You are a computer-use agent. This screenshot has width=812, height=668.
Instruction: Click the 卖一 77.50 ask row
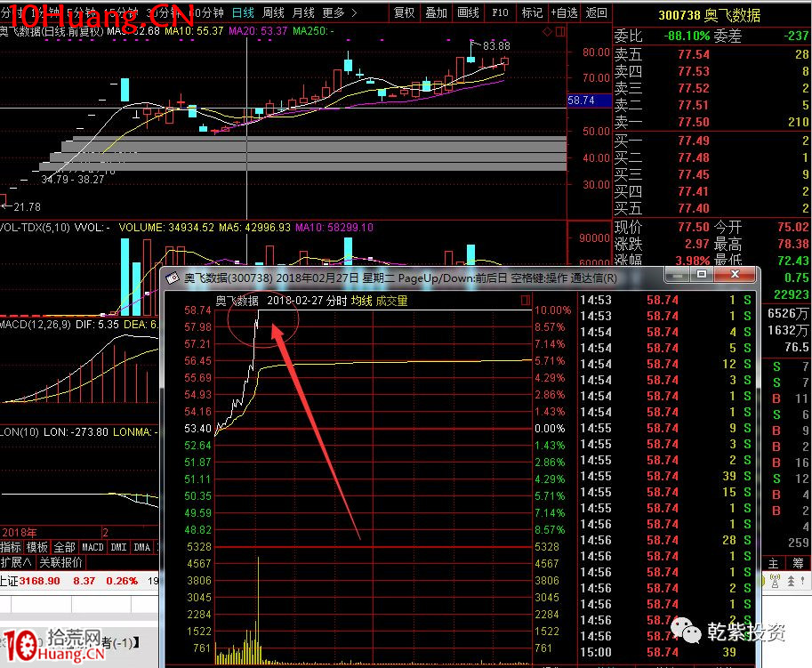(x=712, y=122)
